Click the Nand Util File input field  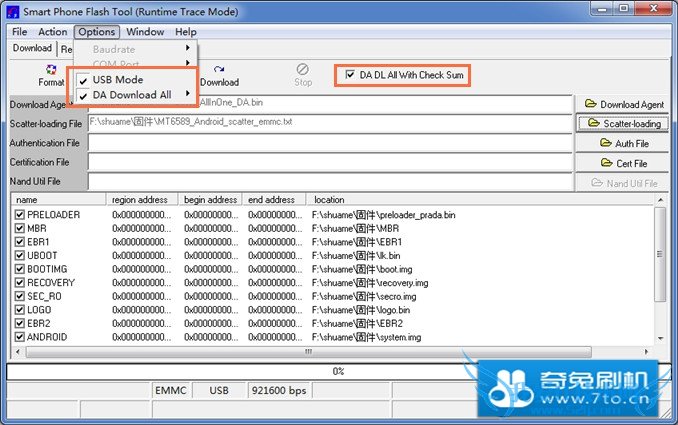(330, 182)
